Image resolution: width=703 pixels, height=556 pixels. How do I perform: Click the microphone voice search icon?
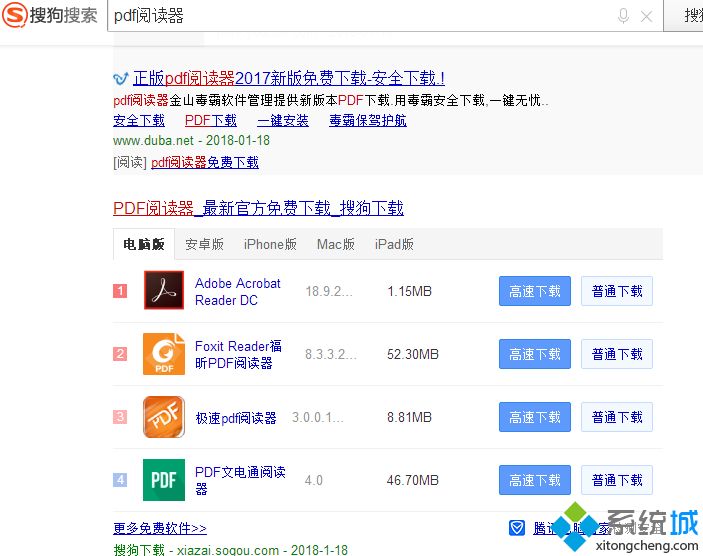pos(623,16)
